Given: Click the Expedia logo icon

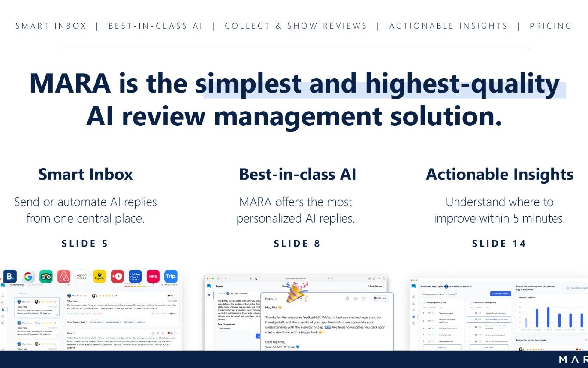Looking at the screenshot, I should (x=100, y=276).
